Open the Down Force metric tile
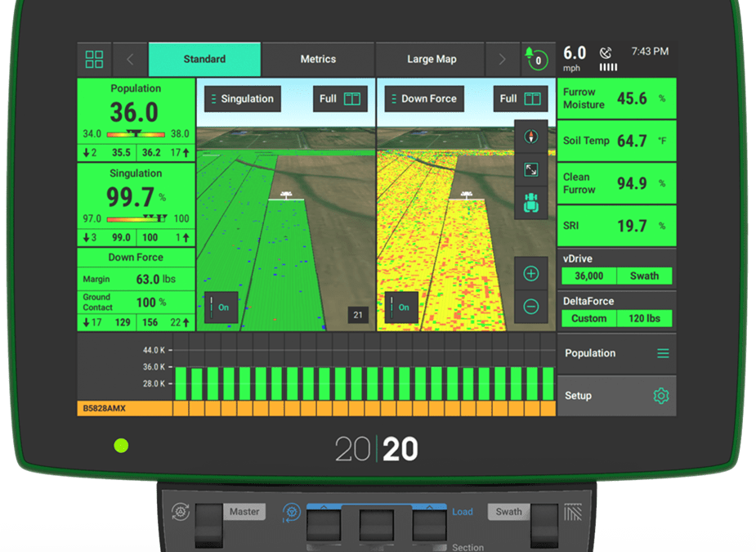Screen dimensions: 756x552 pos(136,289)
